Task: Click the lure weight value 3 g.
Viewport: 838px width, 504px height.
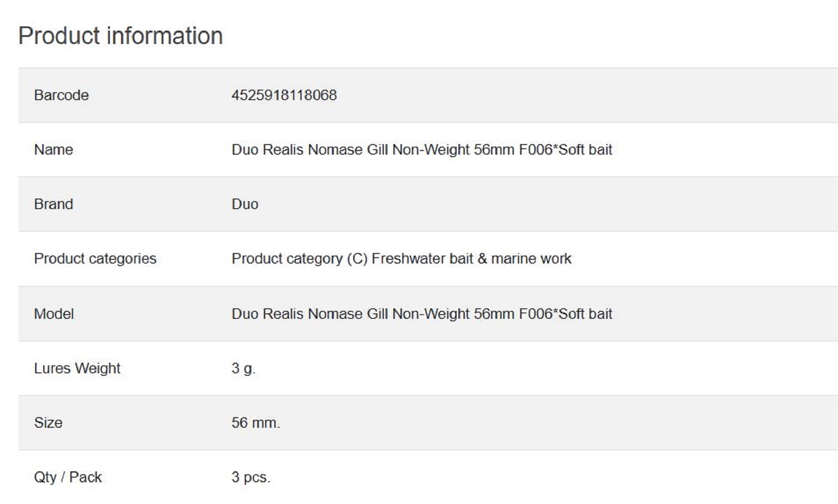Action: [x=243, y=368]
